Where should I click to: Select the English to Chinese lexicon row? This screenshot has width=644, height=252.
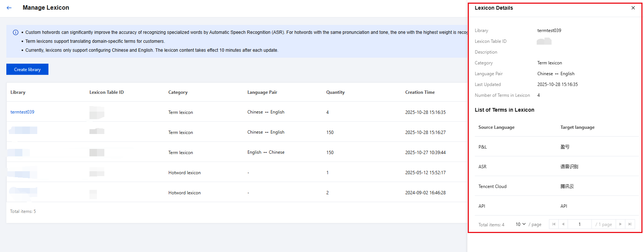[x=266, y=152]
